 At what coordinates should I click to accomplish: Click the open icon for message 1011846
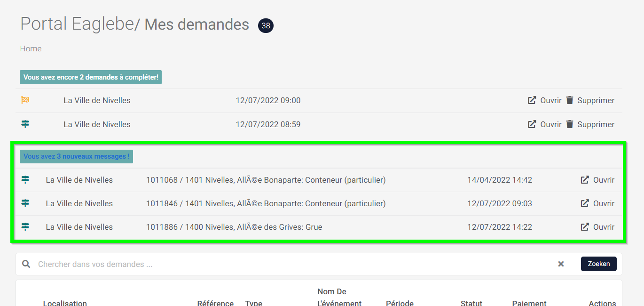point(585,203)
